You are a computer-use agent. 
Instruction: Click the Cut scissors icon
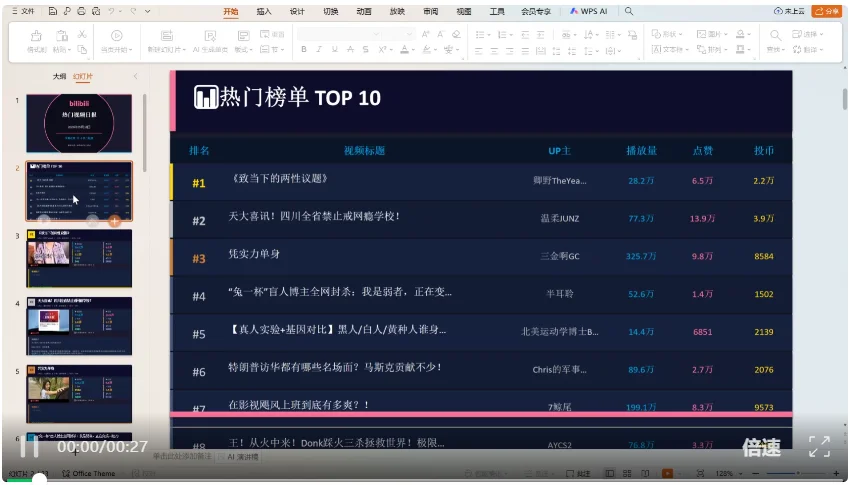click(82, 34)
